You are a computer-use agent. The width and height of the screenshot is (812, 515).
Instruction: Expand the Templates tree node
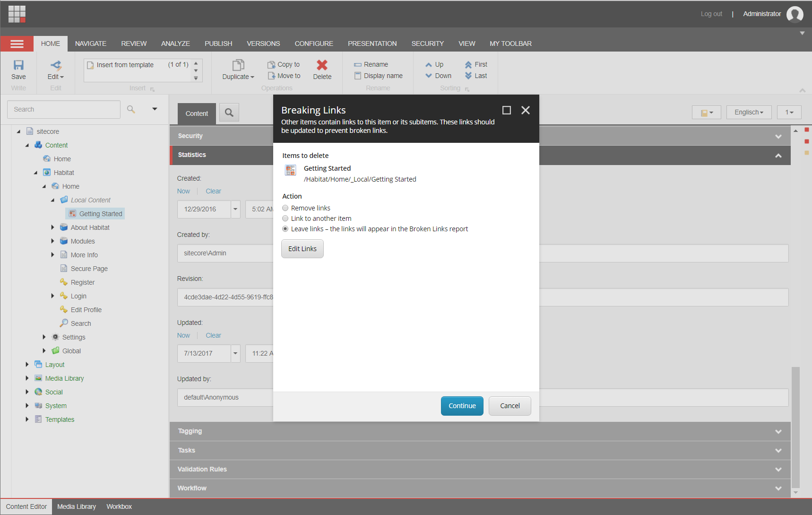pos(27,419)
